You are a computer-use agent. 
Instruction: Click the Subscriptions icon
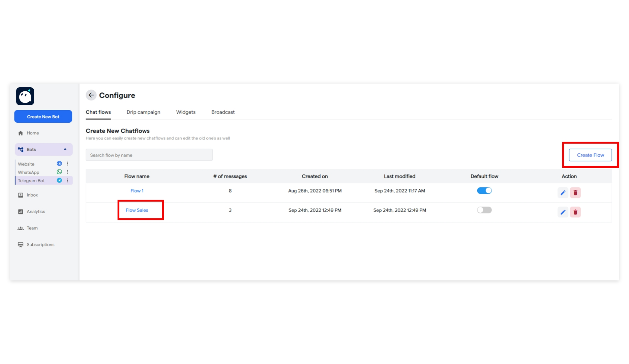pyautogui.click(x=21, y=245)
